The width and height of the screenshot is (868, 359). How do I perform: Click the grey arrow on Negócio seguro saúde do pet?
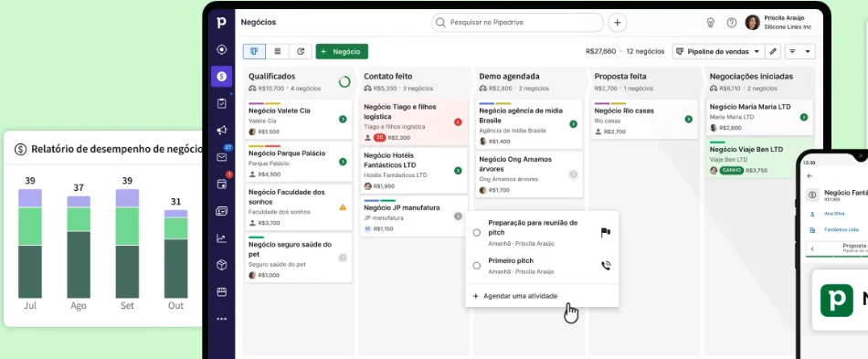coord(343,258)
